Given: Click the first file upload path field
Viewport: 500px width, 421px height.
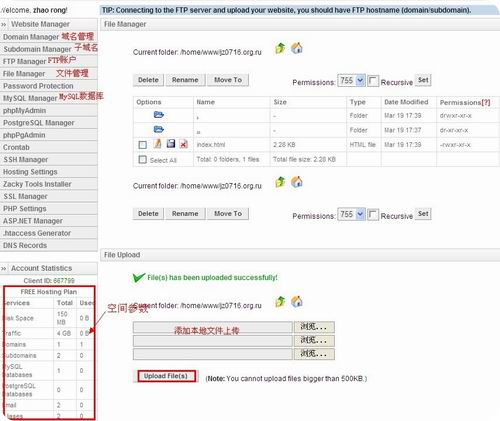Looking at the screenshot, I should pyautogui.click(x=213, y=327).
